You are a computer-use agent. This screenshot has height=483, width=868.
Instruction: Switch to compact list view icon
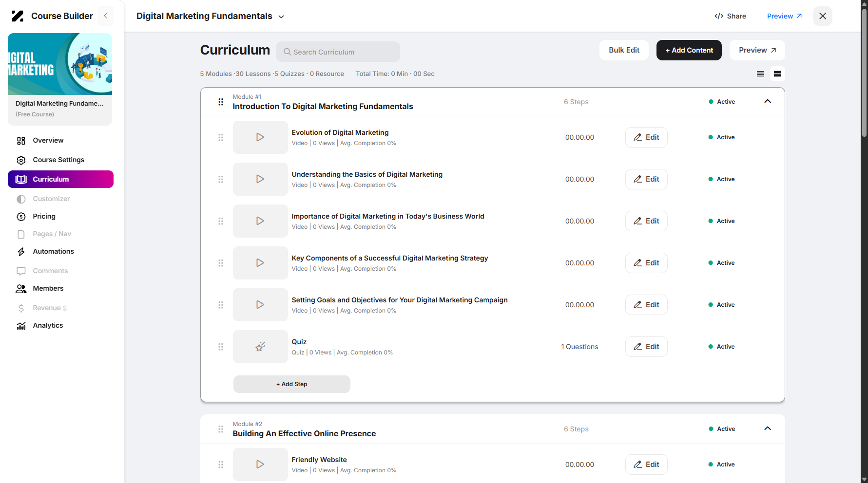(760, 74)
